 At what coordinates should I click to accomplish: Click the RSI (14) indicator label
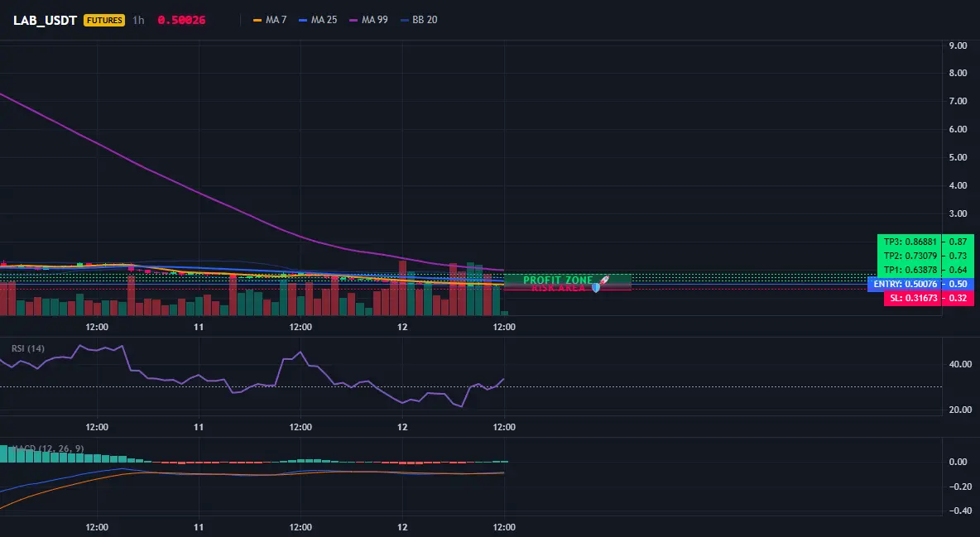tap(28, 348)
